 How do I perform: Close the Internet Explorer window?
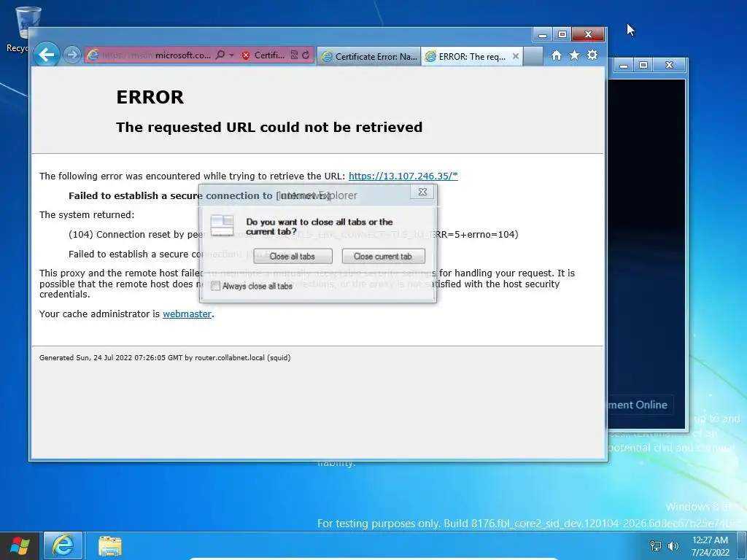[589, 34]
